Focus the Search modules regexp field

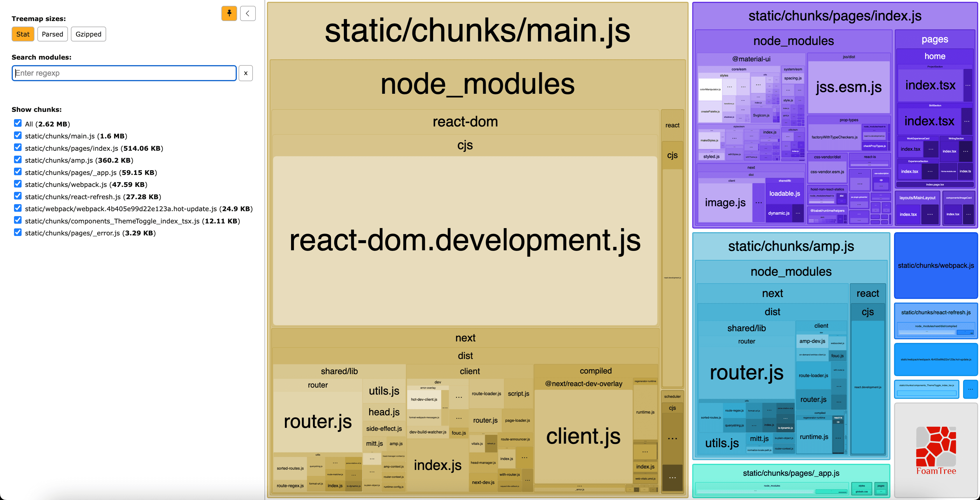coord(124,73)
